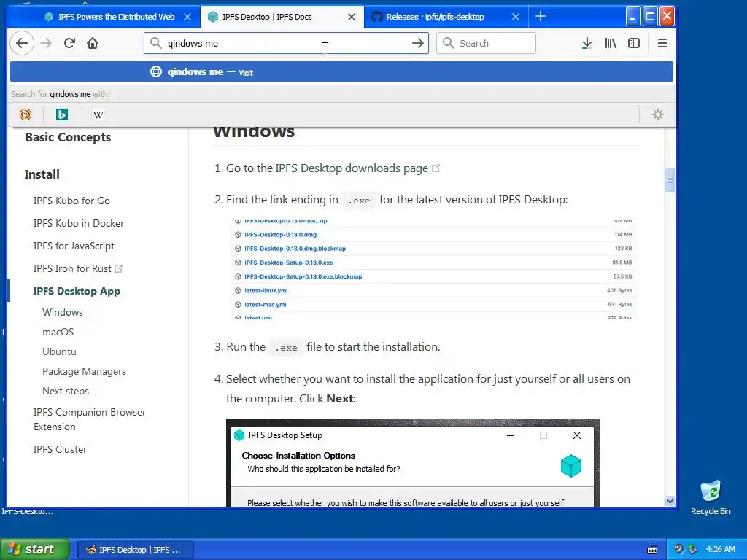Click the on-screen keyboard tray icon
Image resolution: width=747 pixels, height=560 pixels.
tap(652, 550)
